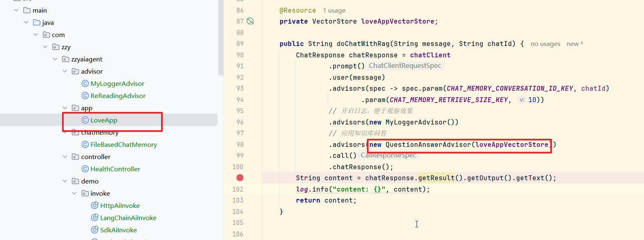Open ReReadingAdvisor in the project tree
The height and width of the screenshot is (240, 644).
[118, 96]
